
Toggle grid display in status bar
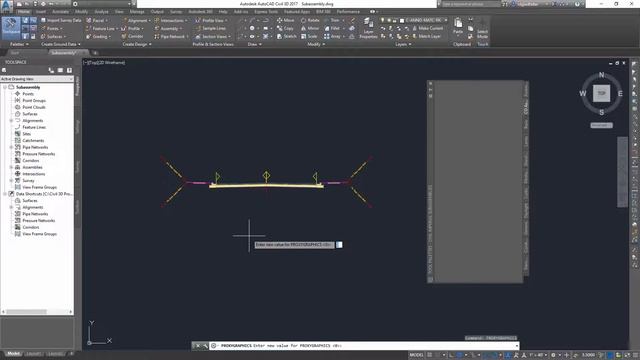430,355
